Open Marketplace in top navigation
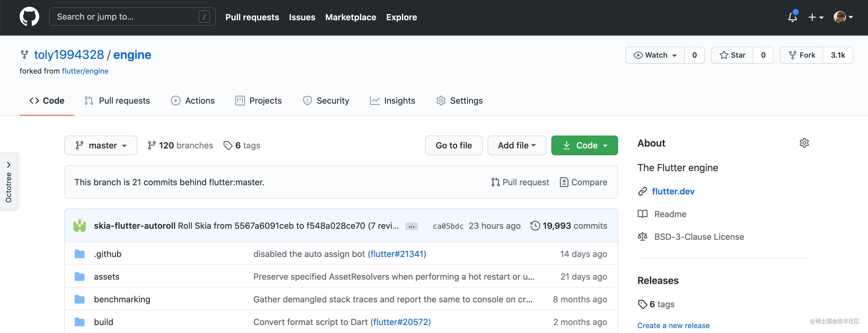The width and height of the screenshot is (868, 333). [350, 17]
